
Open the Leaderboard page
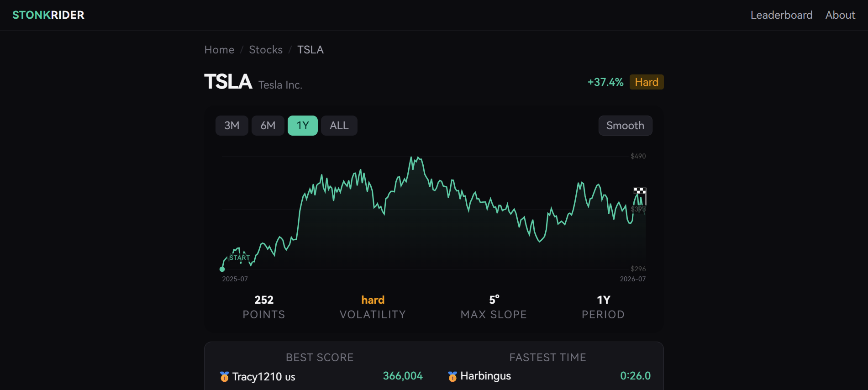pyautogui.click(x=781, y=15)
